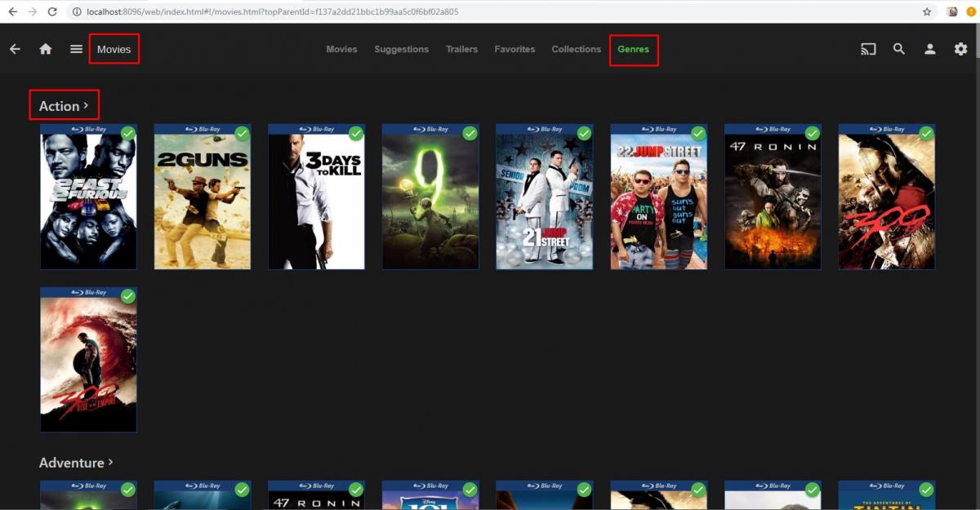Switch to the Favorites tab

pyautogui.click(x=514, y=49)
